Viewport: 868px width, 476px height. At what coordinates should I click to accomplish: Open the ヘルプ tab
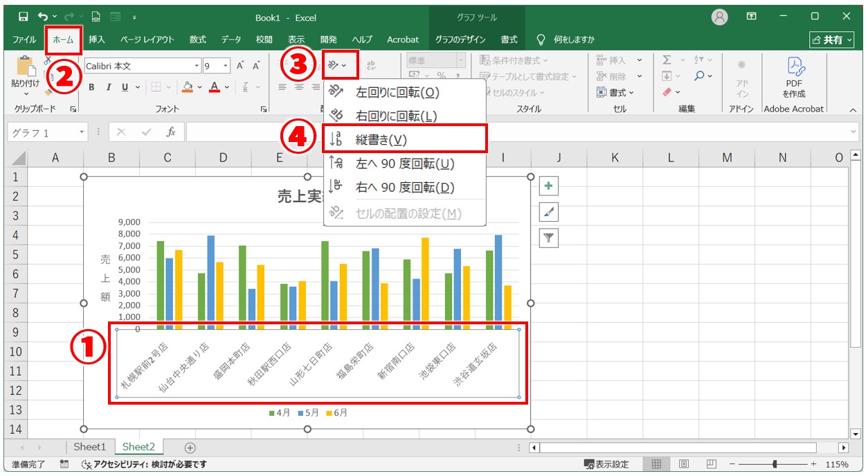pos(361,39)
